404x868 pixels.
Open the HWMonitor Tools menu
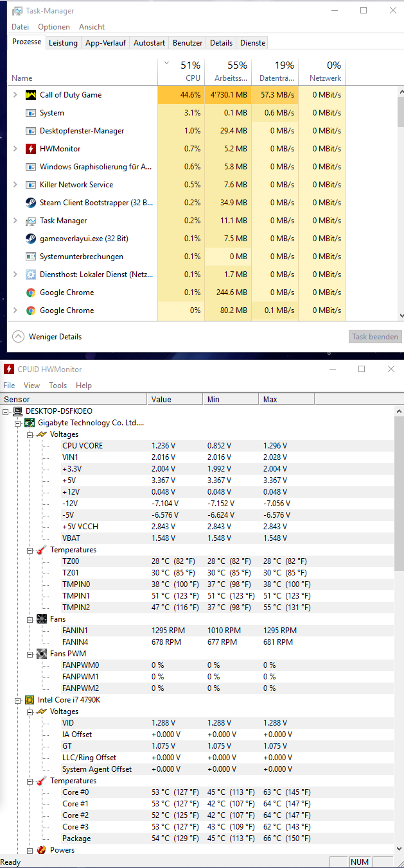tap(58, 386)
